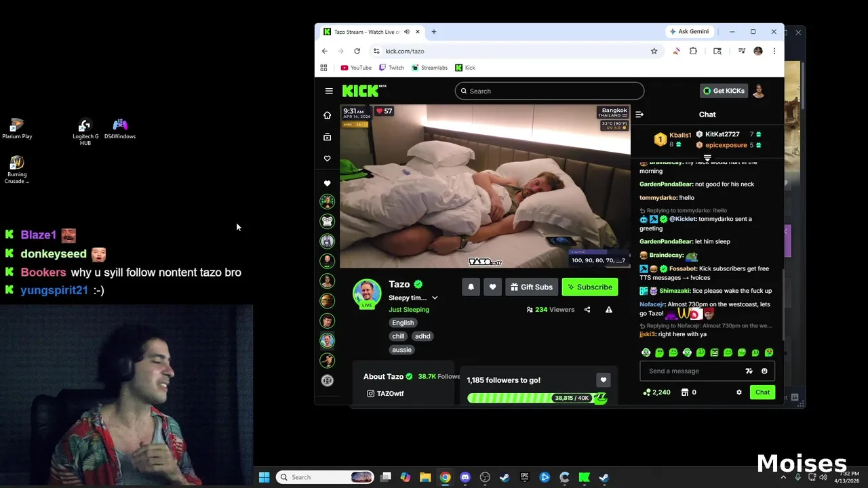The image size is (868, 488).
Task: Click the follower goal progress bar
Action: coord(536,398)
